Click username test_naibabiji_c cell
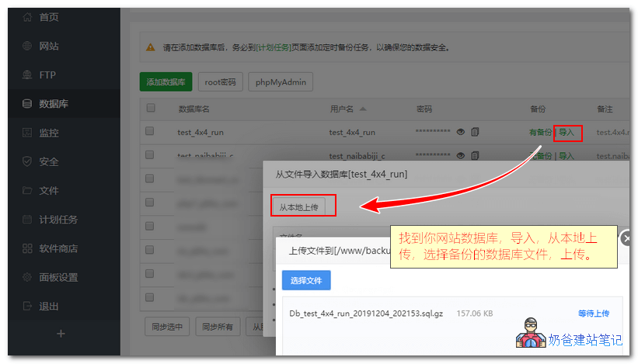 pyautogui.click(x=357, y=155)
